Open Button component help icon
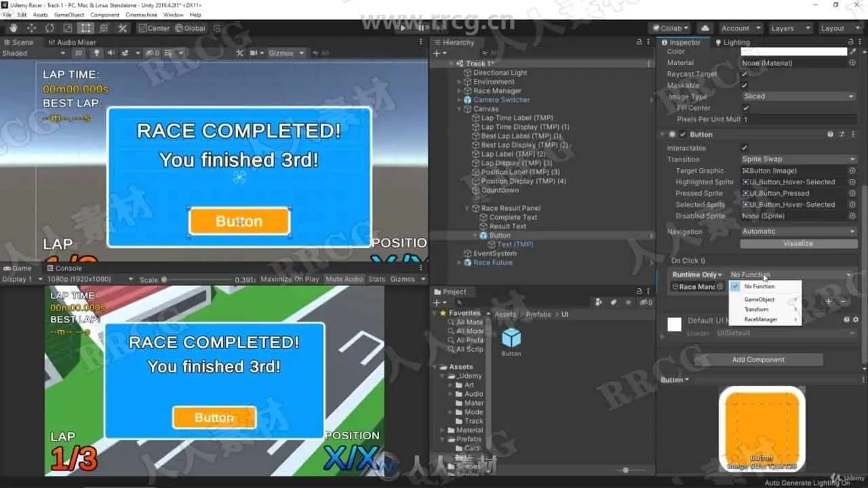The height and width of the screenshot is (488, 868). 830,134
